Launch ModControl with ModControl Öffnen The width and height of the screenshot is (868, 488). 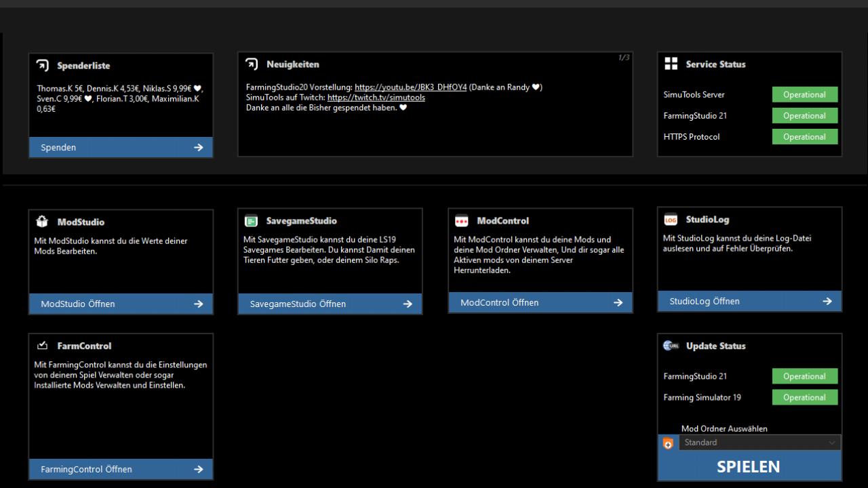click(x=540, y=302)
